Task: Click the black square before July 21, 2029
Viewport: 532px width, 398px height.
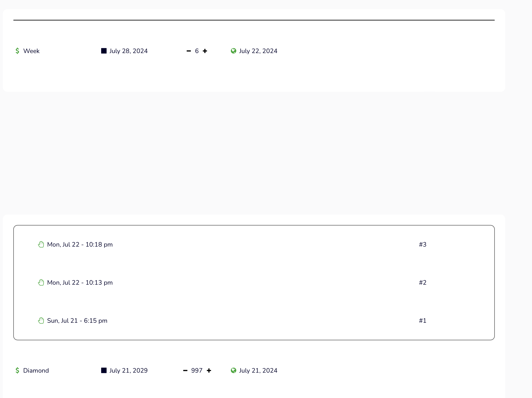Action: coord(104,371)
